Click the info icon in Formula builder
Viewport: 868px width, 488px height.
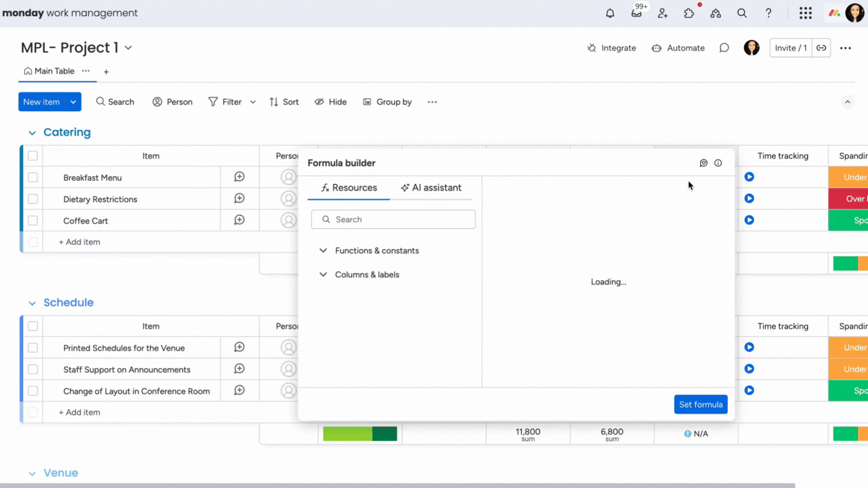click(x=719, y=163)
